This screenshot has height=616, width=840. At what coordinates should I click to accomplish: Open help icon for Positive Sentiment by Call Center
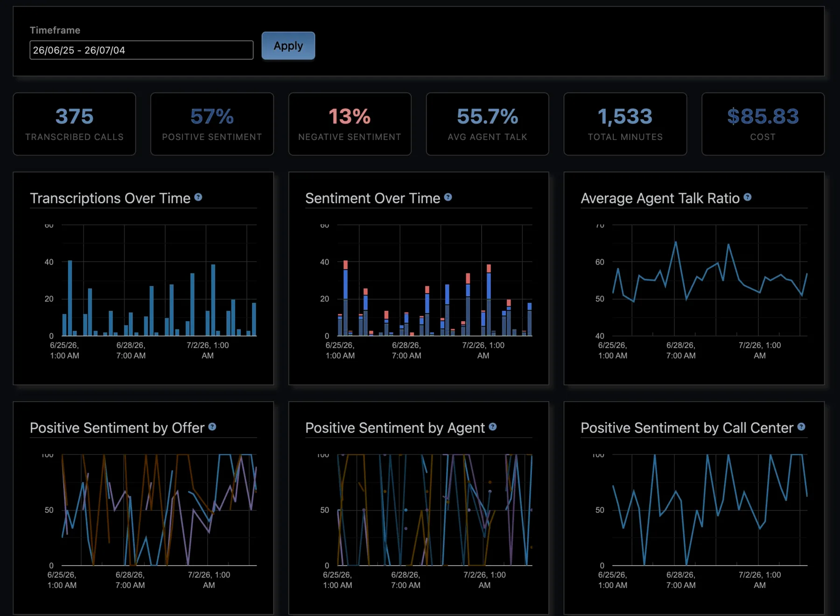[x=801, y=427]
